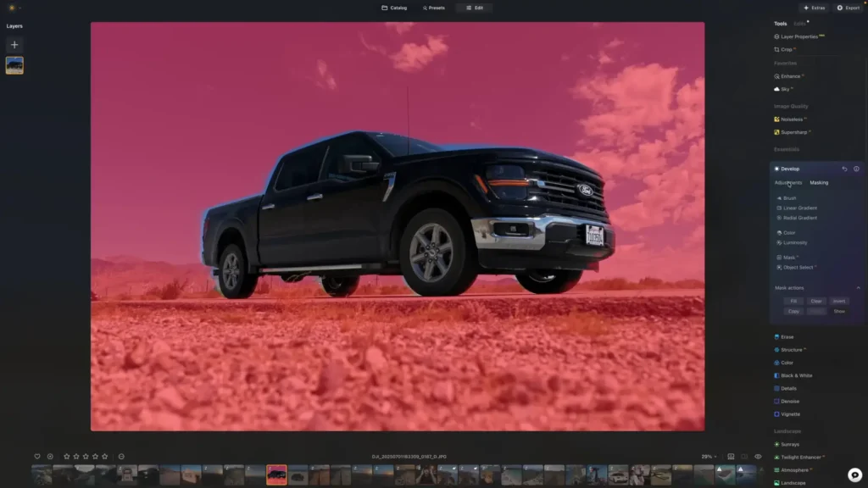Select the Brush masking tool
Screen dimensions: 868x488
pyautogui.click(x=789, y=197)
